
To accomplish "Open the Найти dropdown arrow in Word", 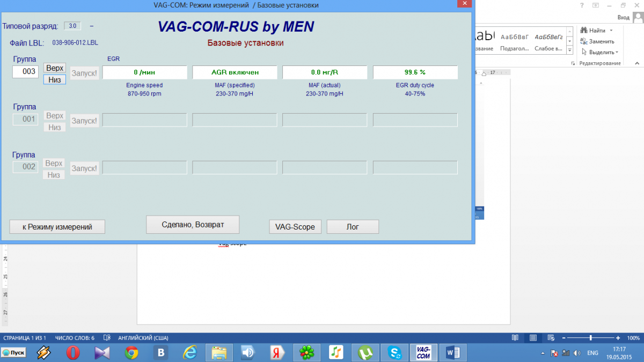I will [611, 31].
